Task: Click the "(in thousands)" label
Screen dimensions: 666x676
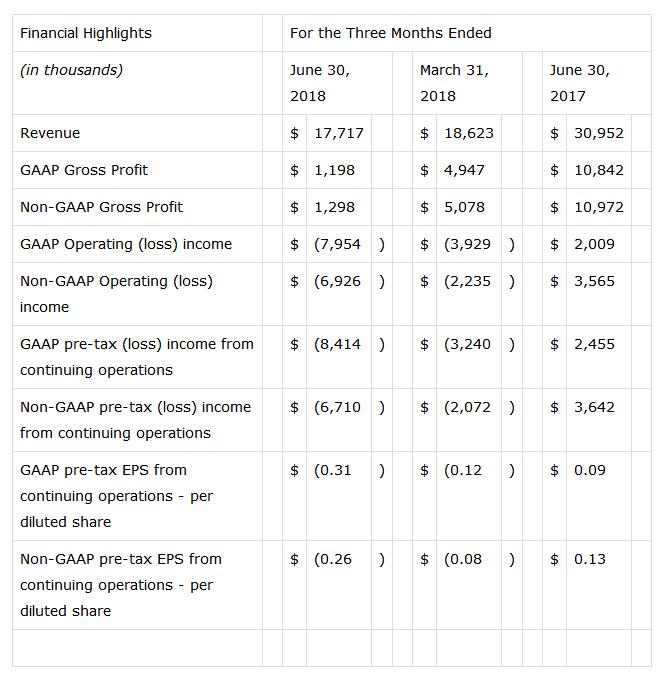Action: 71,70
